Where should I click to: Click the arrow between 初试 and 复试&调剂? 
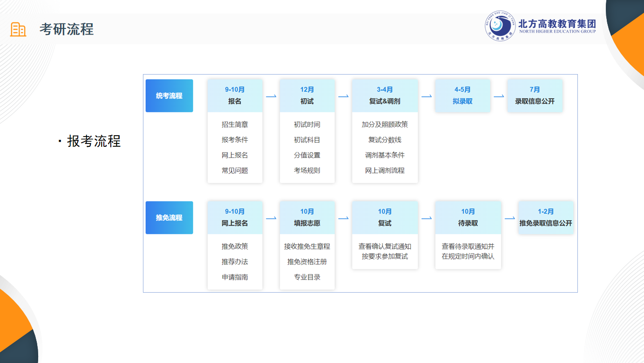[343, 96]
